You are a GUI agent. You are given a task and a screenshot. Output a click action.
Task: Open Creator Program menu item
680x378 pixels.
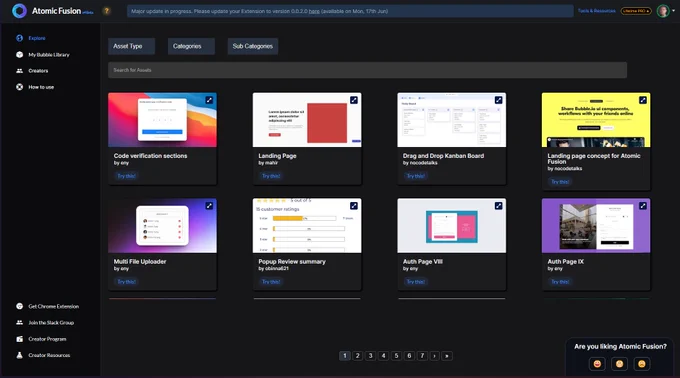click(47, 339)
